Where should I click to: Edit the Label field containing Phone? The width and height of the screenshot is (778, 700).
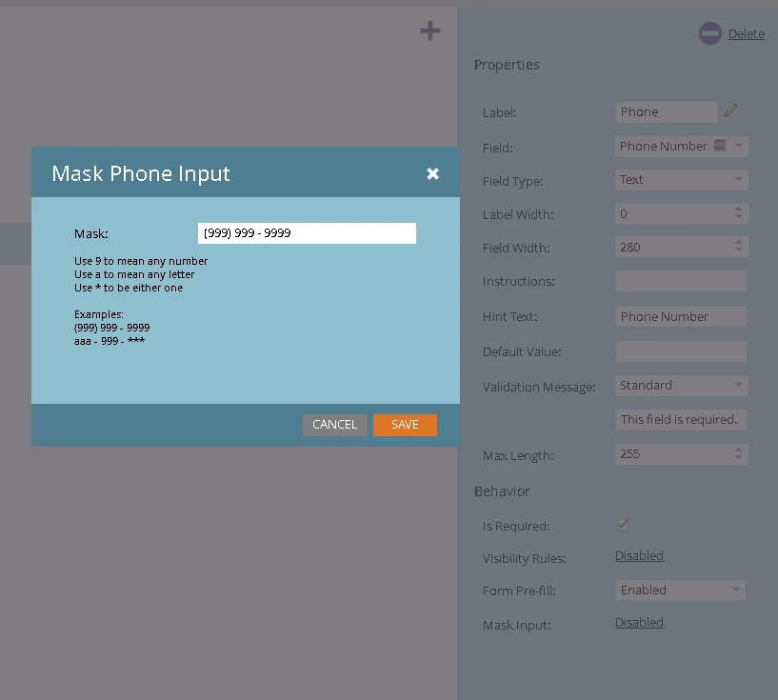tap(667, 112)
